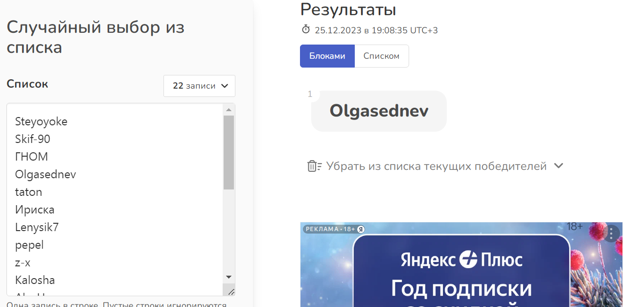Click the scrollbar down arrow in the list box

[x=229, y=277]
